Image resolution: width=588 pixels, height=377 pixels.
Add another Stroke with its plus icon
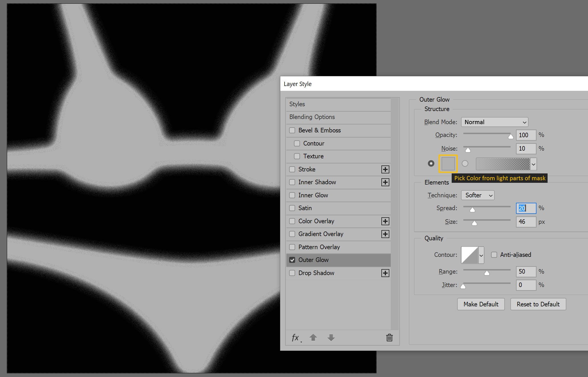pos(385,169)
